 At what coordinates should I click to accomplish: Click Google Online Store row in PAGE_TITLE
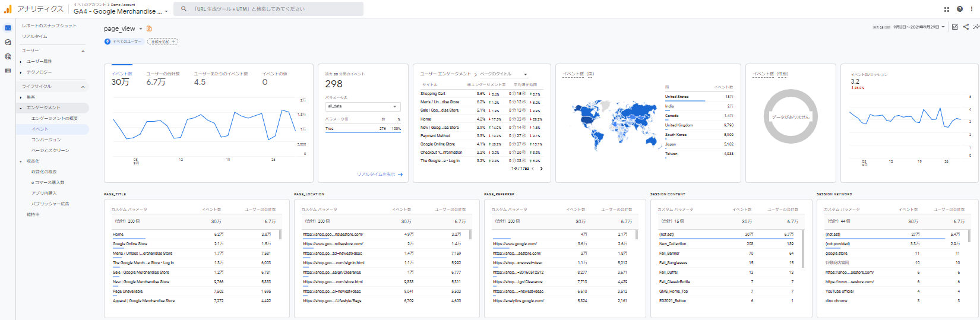(195, 244)
